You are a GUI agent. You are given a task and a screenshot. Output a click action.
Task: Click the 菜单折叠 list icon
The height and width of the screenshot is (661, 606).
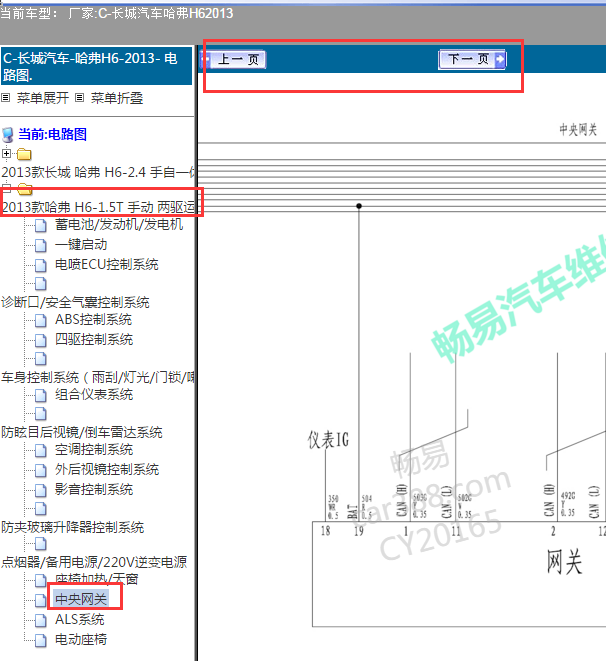[79, 98]
